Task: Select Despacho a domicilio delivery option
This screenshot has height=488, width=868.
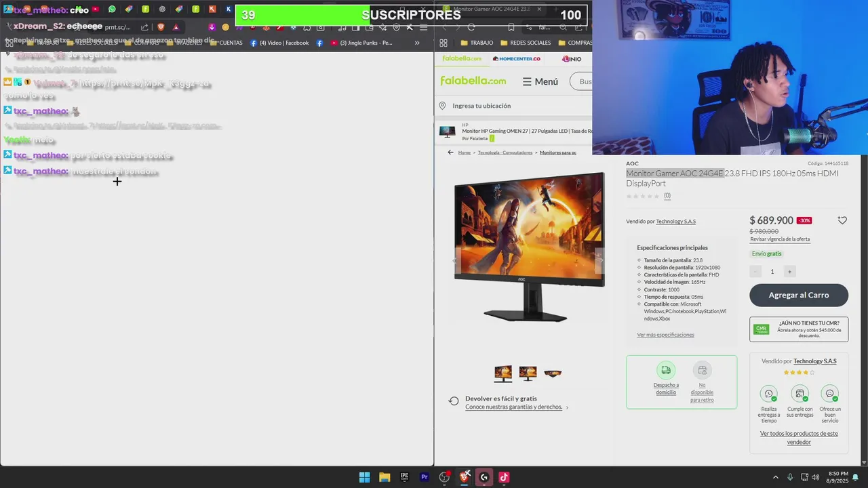Action: click(666, 378)
